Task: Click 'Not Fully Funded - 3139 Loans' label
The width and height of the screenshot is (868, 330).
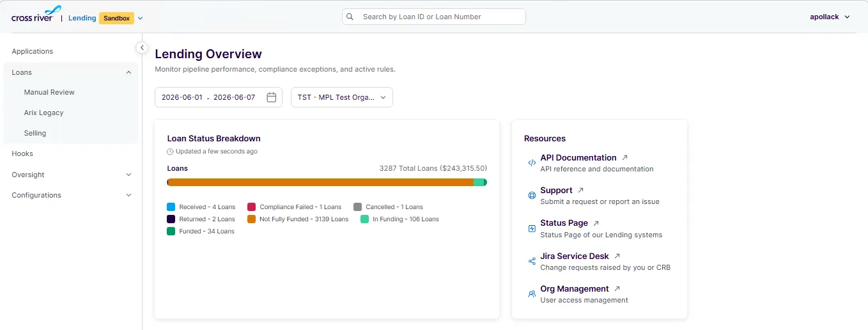Action: [304, 219]
